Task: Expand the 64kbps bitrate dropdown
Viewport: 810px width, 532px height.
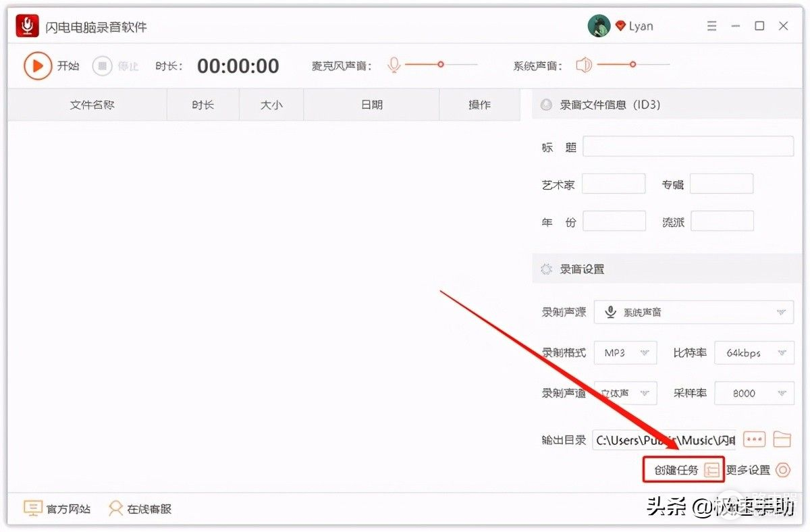Action: 753,352
